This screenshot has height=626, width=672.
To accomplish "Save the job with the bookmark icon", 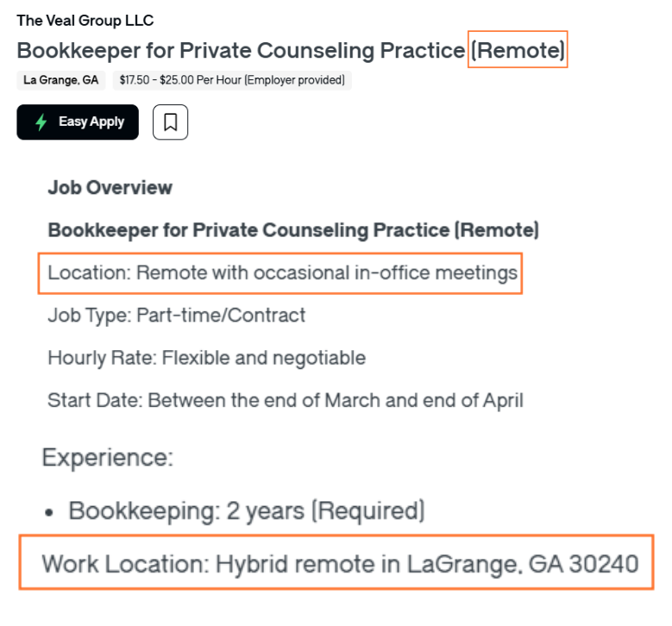I will (170, 122).
